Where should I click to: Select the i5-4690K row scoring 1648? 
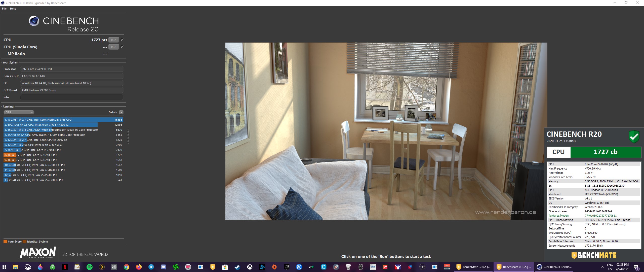[63, 160]
